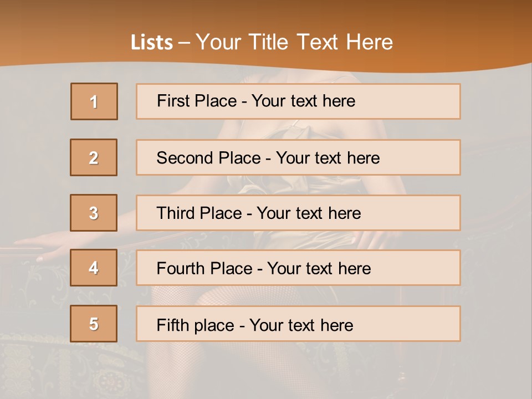Click the number 3 box
The image size is (532, 399).
[x=94, y=213]
